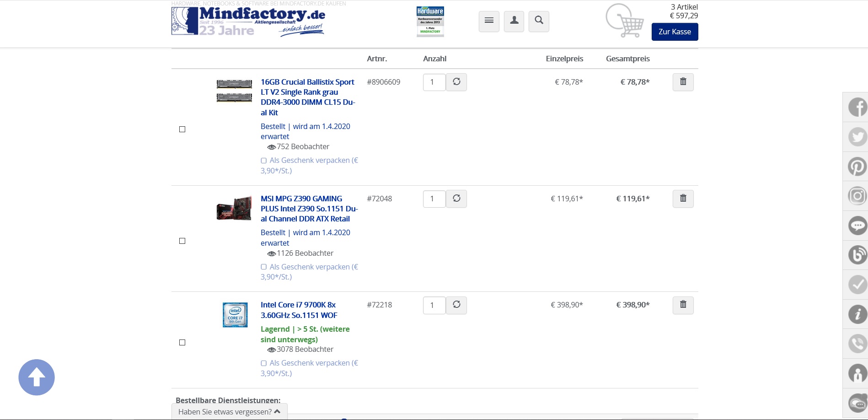868x420 pixels.
Task: Open the hamburger menu icon
Action: [489, 21]
